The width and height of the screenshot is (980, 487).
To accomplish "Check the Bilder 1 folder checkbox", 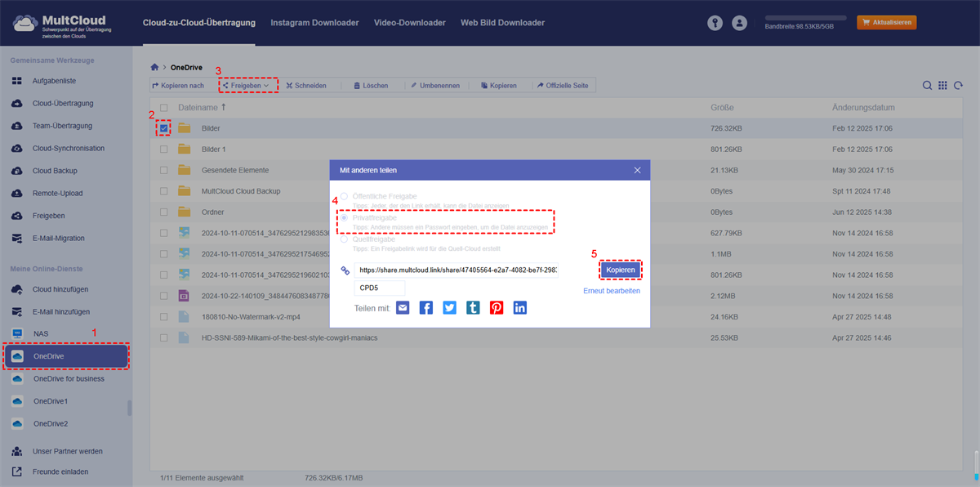I will pos(164,150).
